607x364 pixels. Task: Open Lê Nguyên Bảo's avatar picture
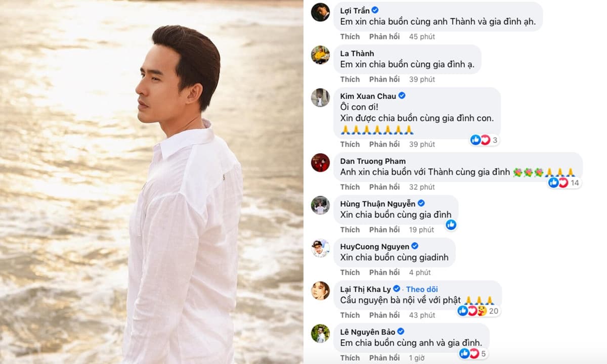click(x=320, y=333)
